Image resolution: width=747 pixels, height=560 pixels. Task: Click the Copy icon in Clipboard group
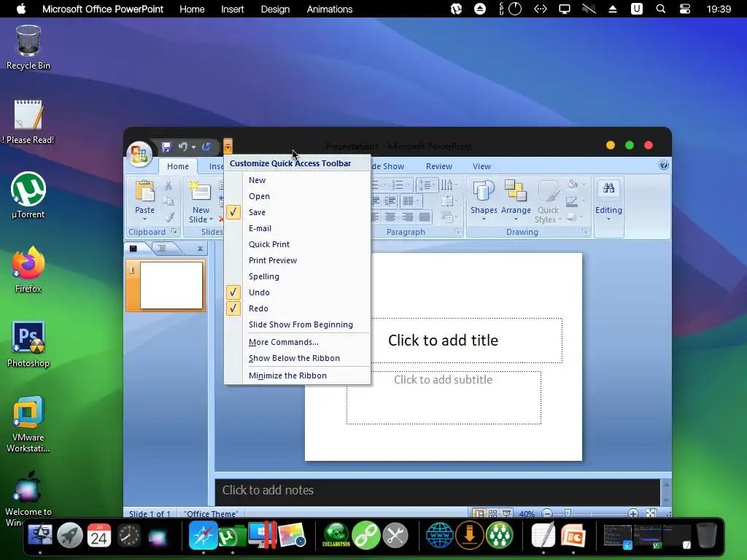(x=169, y=201)
